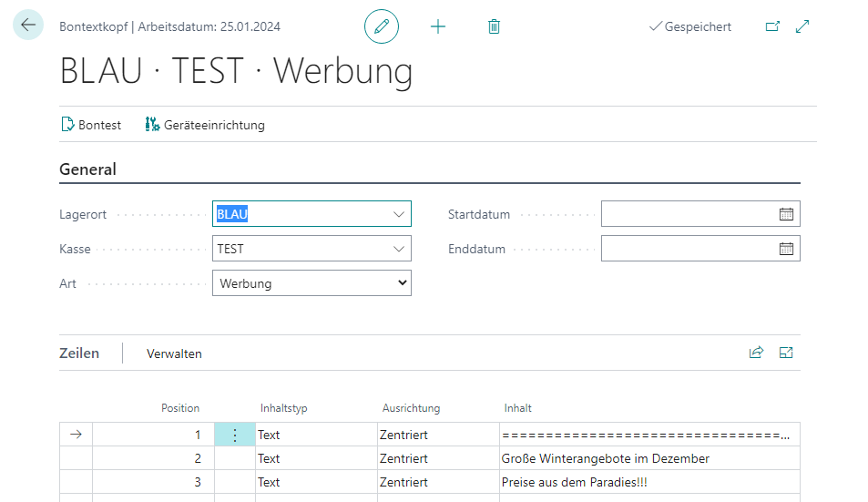This screenshot has height=502, width=868.
Task: Click the Bontest action
Action: [91, 125]
